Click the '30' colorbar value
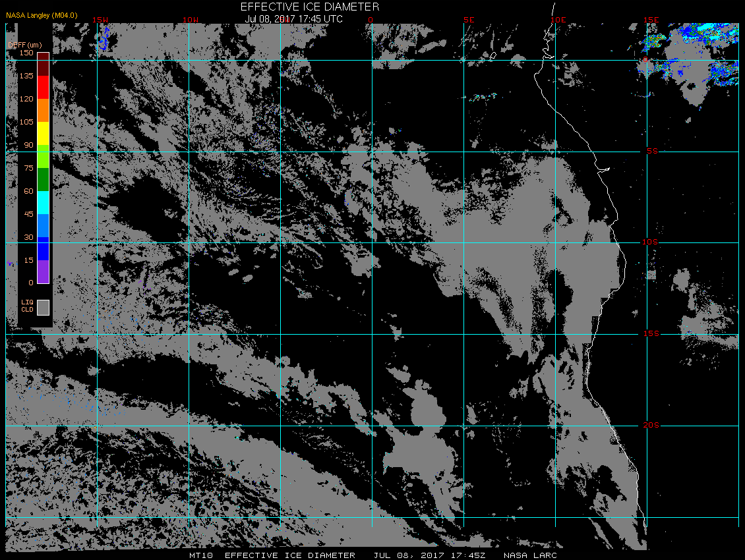The height and width of the screenshot is (560, 745). click(x=28, y=237)
